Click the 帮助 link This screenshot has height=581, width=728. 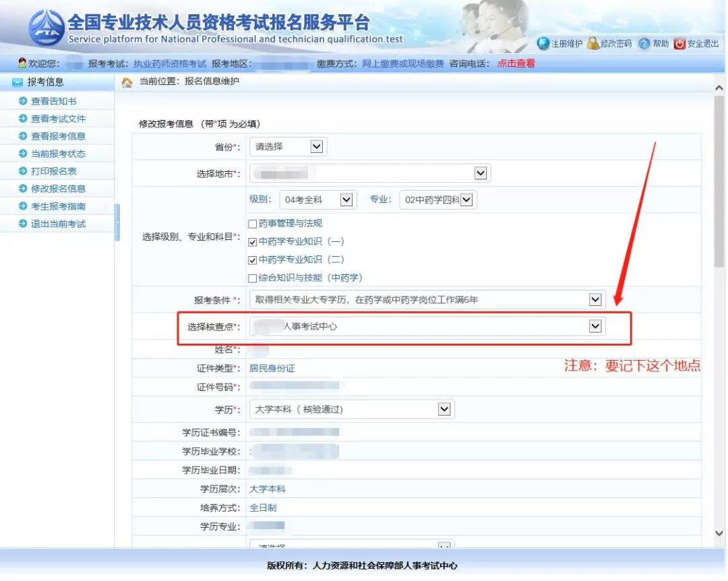pyautogui.click(x=661, y=44)
